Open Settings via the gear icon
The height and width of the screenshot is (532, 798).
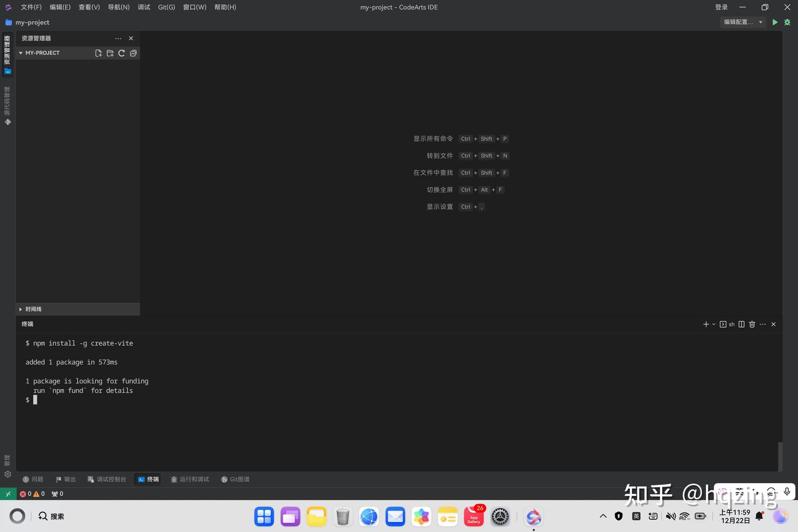8,474
